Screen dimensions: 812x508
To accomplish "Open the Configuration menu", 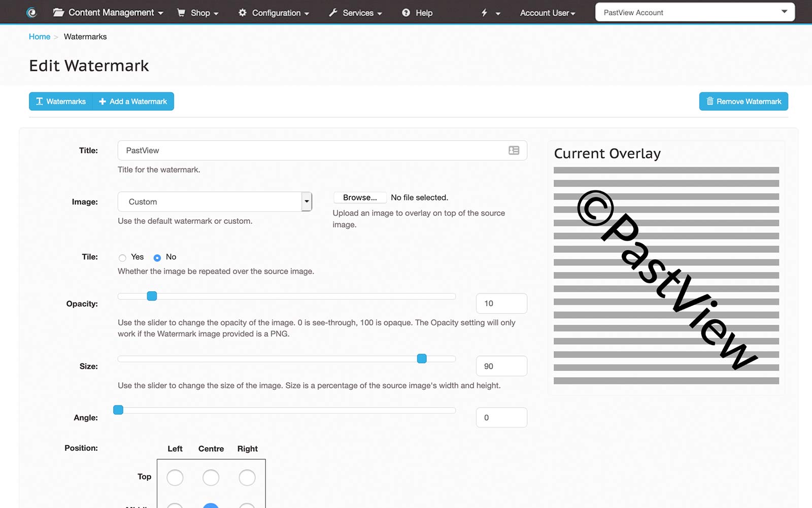I will point(274,13).
